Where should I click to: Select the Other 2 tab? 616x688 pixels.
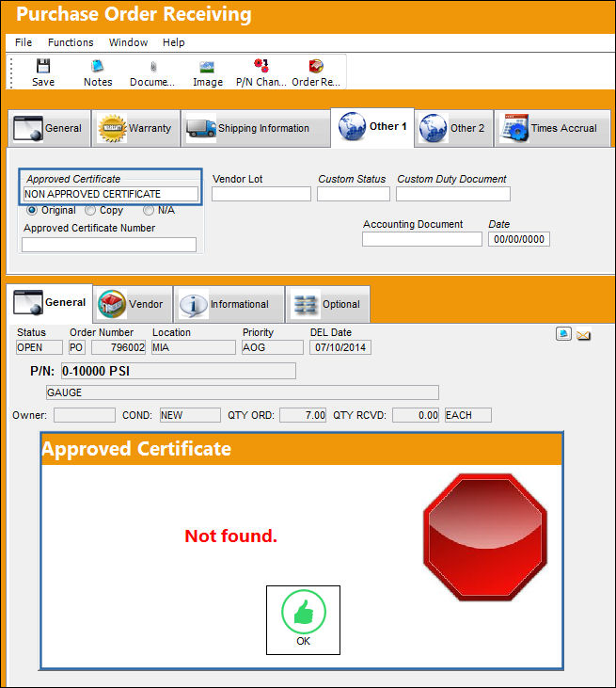pyautogui.click(x=454, y=128)
